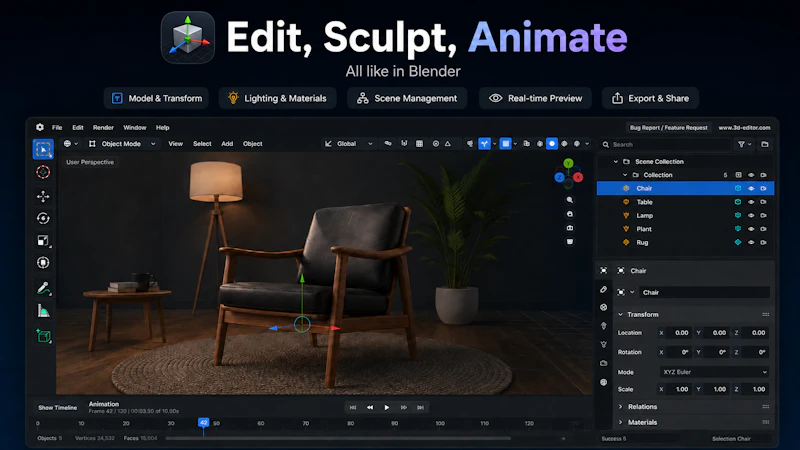Viewport: 800px width, 450px height.
Task: Toggle Collection visibility eye
Action: pos(751,175)
